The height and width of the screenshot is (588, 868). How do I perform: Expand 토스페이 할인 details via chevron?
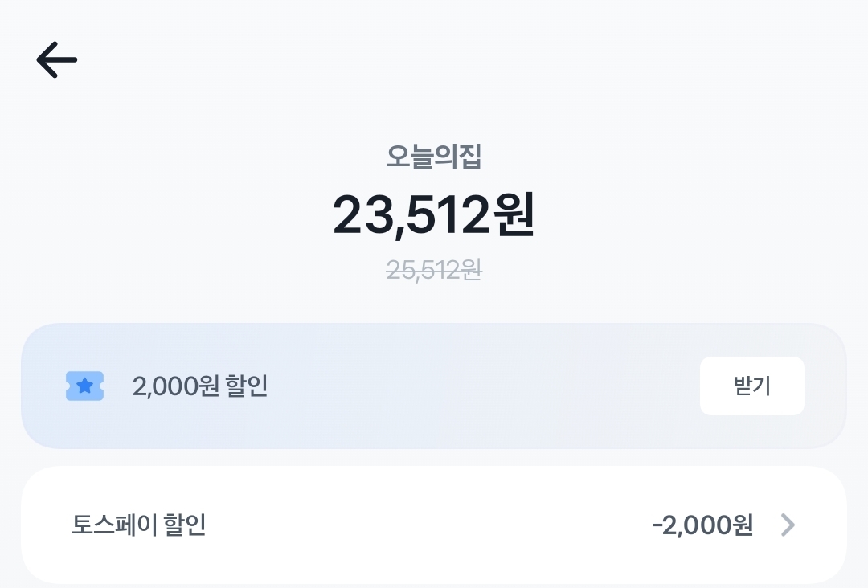(x=788, y=525)
